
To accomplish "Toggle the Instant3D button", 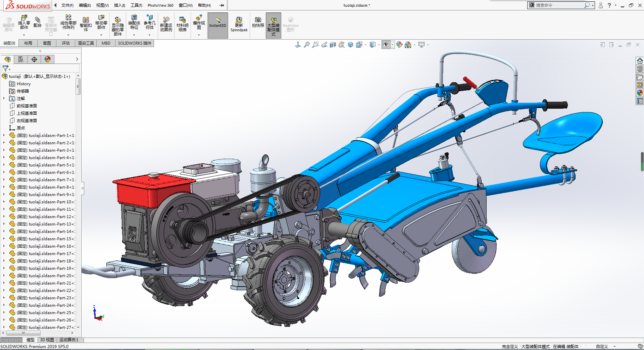I will coord(217,25).
